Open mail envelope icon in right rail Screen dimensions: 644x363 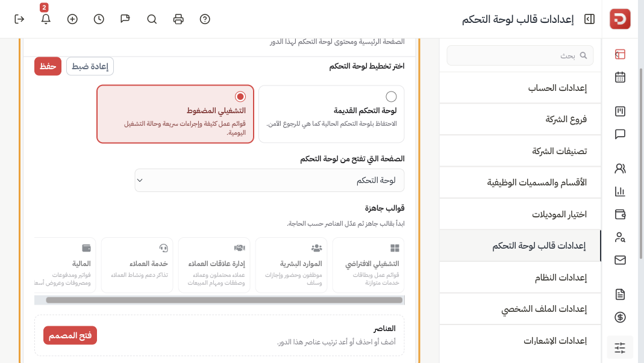point(620,260)
